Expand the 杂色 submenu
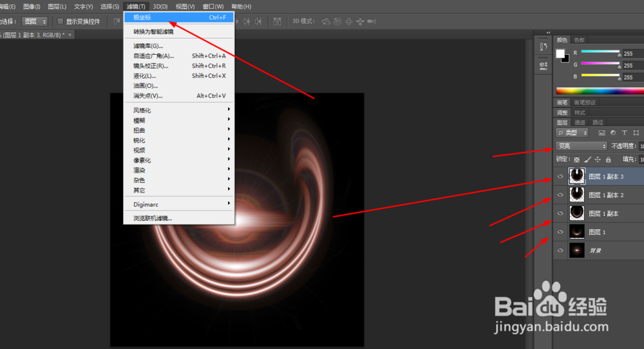 (179, 180)
